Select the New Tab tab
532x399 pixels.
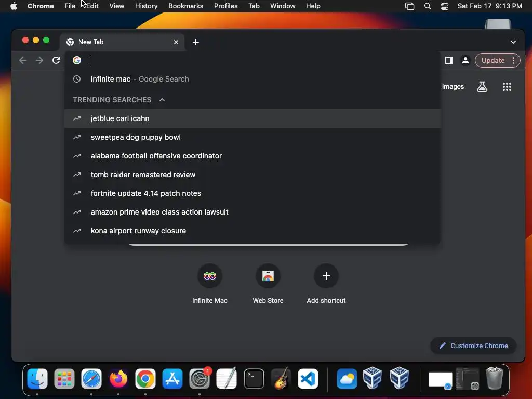point(122,42)
